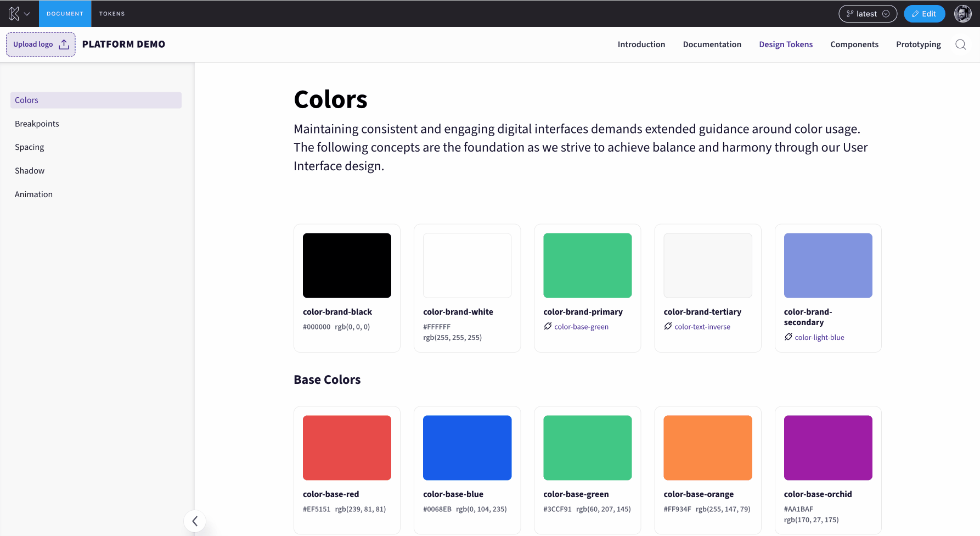Image resolution: width=980 pixels, height=536 pixels.
Task: Click the app logo in top bar
Action: (14, 14)
